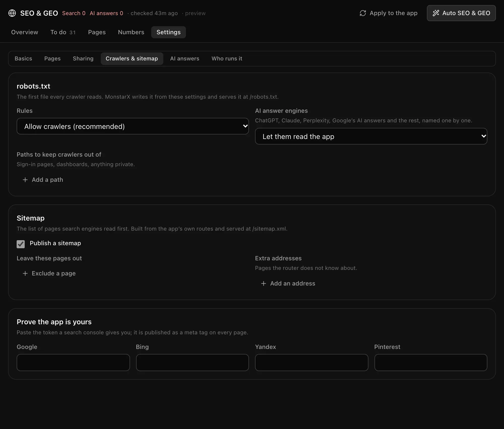Click the magic wand icon in Auto SEO & GEO
This screenshot has width=504, height=429.
(436, 13)
